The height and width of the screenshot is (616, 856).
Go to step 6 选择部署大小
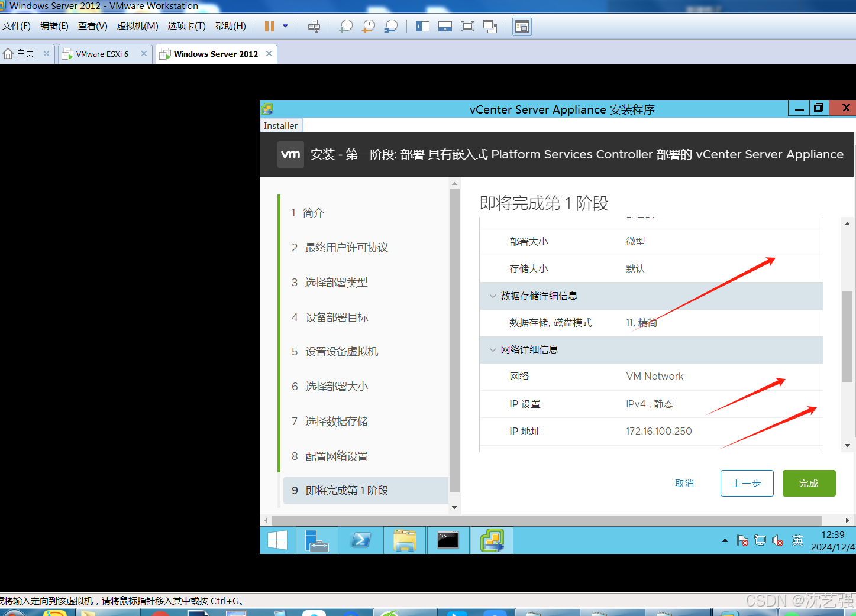[330, 387]
